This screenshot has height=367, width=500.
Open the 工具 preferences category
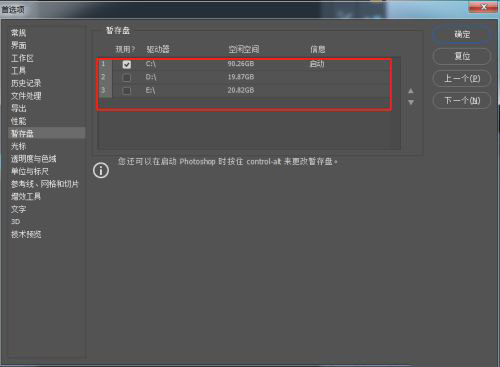coord(18,70)
